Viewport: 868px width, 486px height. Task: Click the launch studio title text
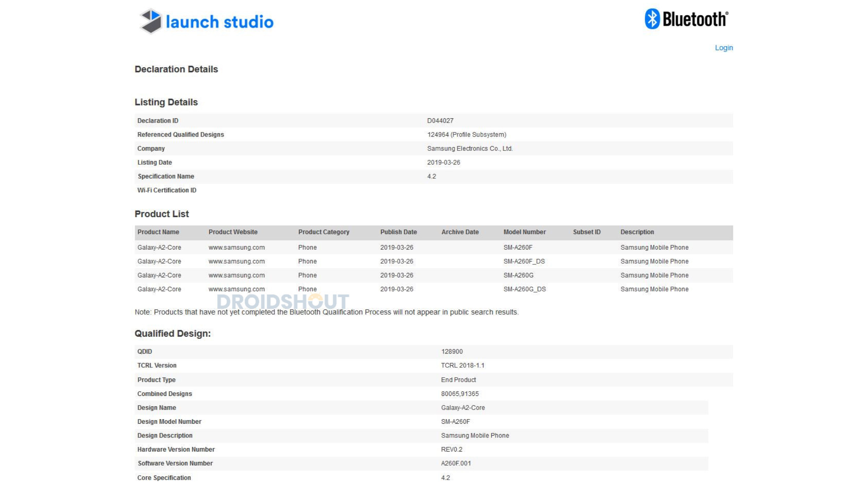(x=219, y=22)
